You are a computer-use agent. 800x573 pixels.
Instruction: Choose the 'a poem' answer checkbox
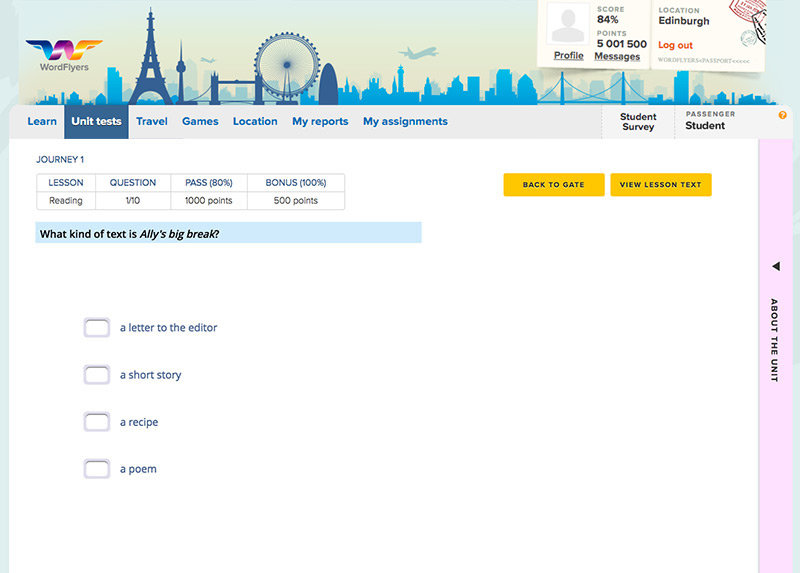click(x=97, y=469)
